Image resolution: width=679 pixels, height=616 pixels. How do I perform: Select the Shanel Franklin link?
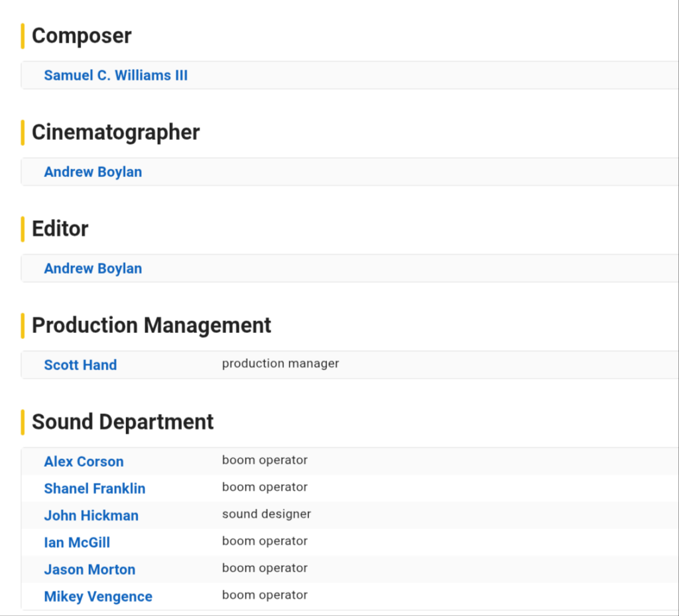(94, 489)
